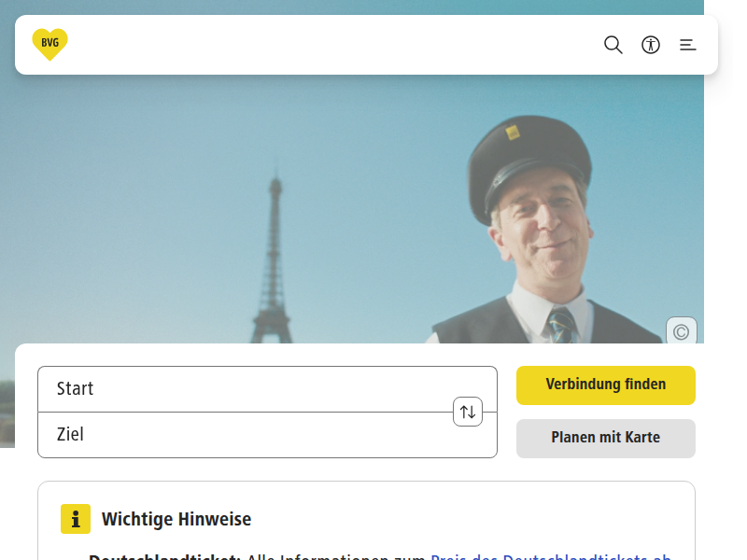Swap Start and Ziel fields
The height and width of the screenshot is (560, 747).
coord(468,412)
